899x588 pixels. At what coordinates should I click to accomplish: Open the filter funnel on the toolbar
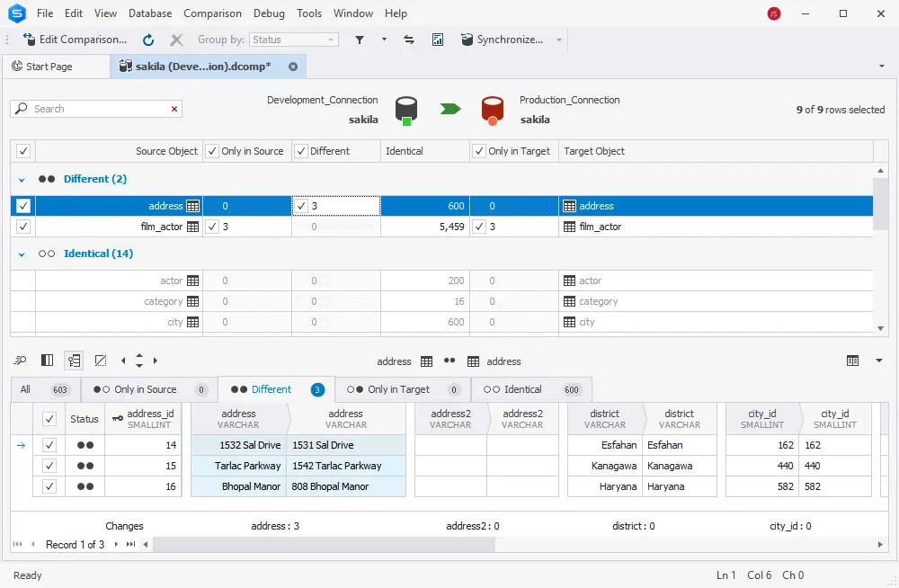click(360, 40)
